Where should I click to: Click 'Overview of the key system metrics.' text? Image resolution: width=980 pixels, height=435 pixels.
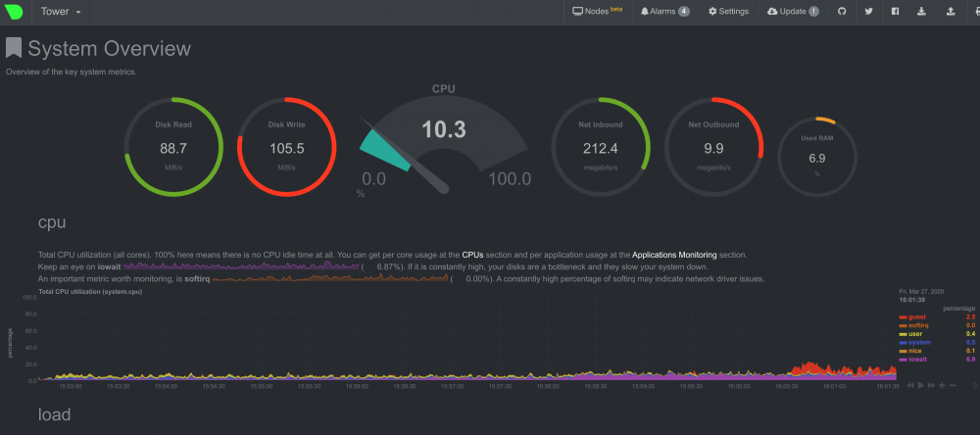(72, 72)
